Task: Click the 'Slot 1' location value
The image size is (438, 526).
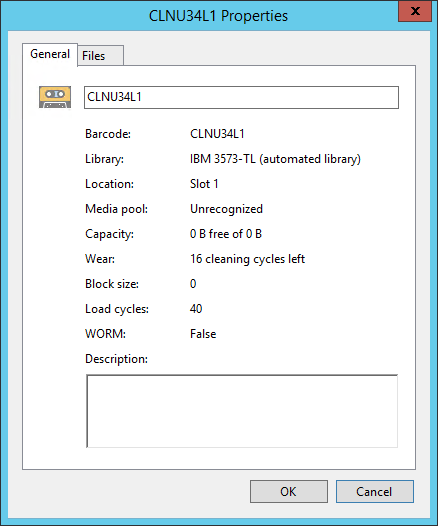Action: tap(204, 184)
